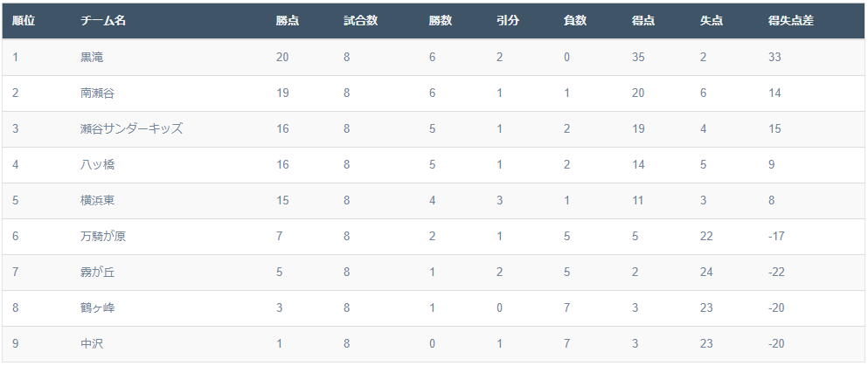Click the 得失点差 column header
This screenshot has width=868, height=366.
click(791, 21)
